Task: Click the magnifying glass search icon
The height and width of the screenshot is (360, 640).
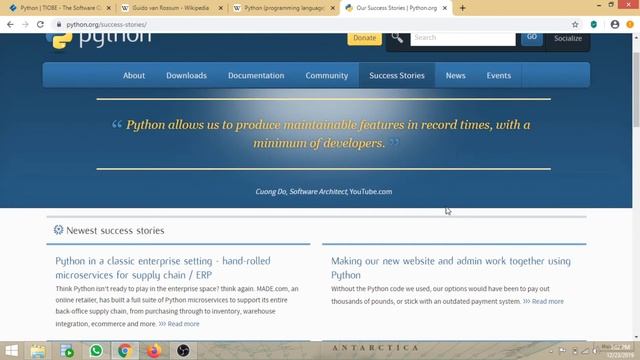Action: pos(397,38)
